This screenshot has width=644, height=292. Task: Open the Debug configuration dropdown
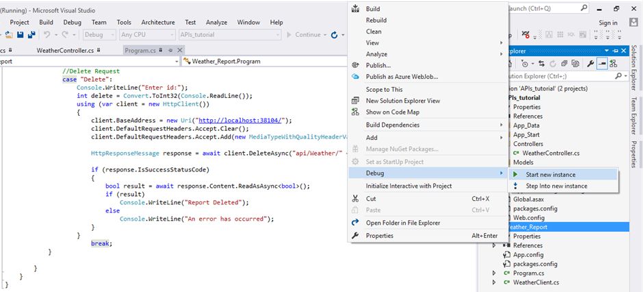pos(99,35)
